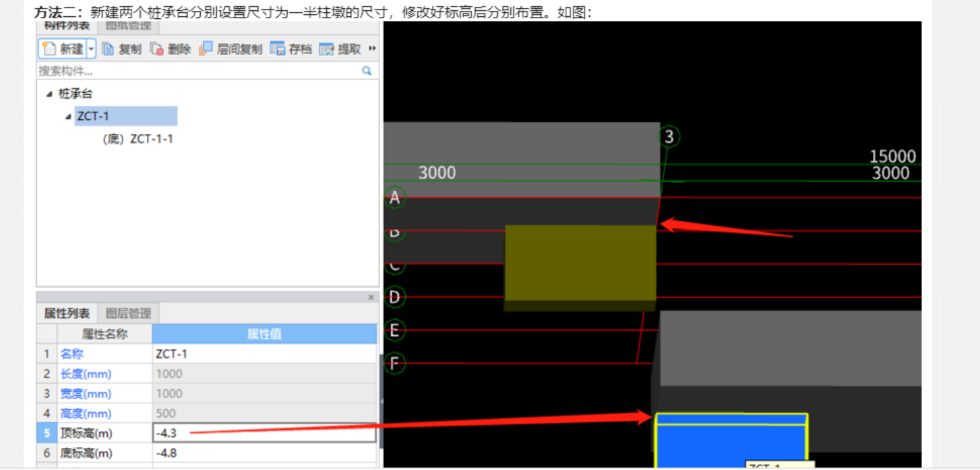Select ZCT-1 in the component tree

pyautogui.click(x=126, y=116)
